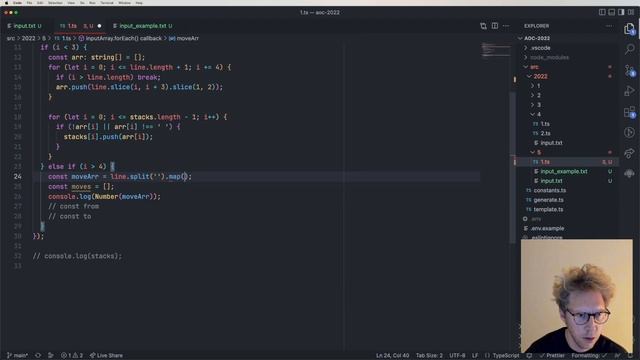The width and height of the screenshot is (640, 360).
Task: Toggle the primary sidebar layout icon
Action: tap(602, 12)
